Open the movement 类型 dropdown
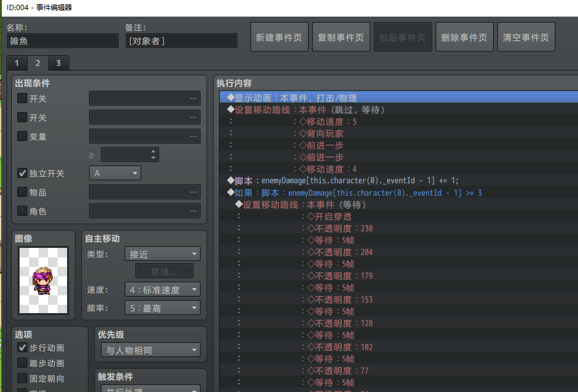Image resolution: width=578 pixels, height=392 pixels. 163,254
